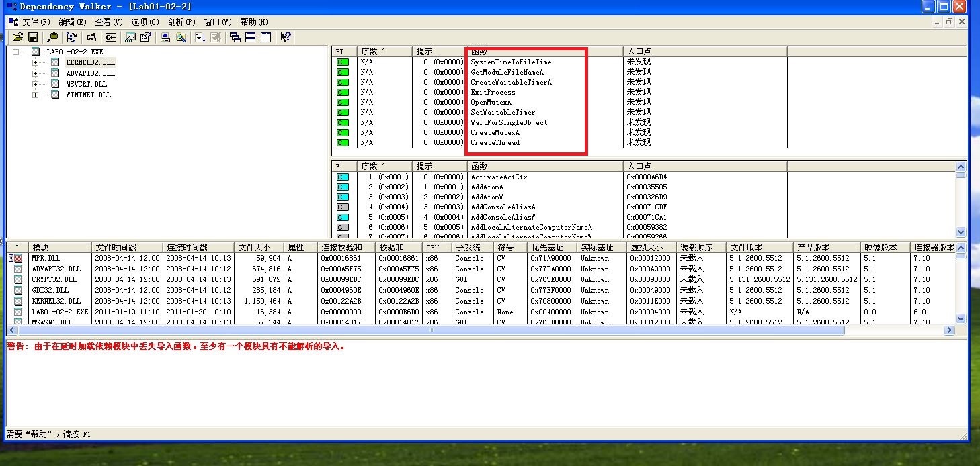Collapse the LAB01-02-2.EXE root node

coord(16,52)
